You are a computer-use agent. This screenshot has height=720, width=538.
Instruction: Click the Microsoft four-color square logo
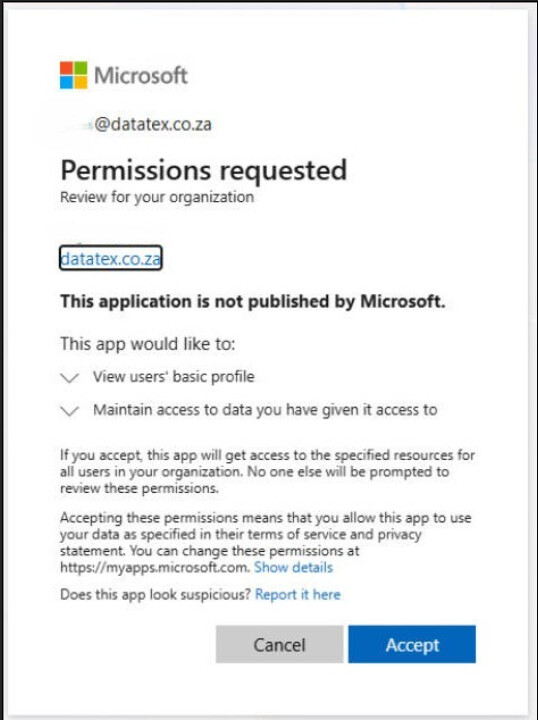click(73, 75)
